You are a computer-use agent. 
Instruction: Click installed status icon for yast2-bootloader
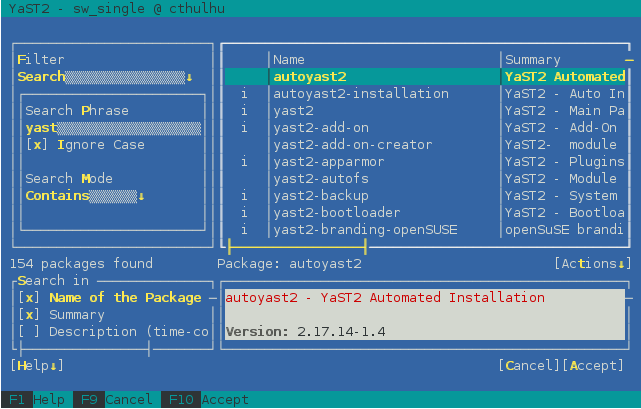(245, 212)
